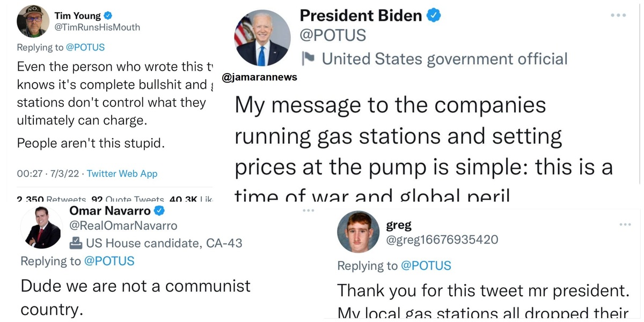Click the Twitter Web App source link

pos(122,173)
